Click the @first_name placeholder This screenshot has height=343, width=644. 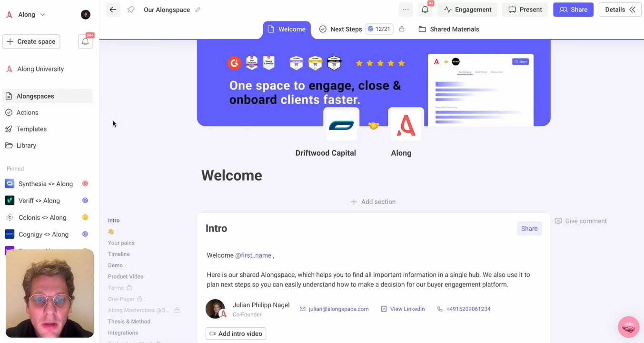point(253,255)
